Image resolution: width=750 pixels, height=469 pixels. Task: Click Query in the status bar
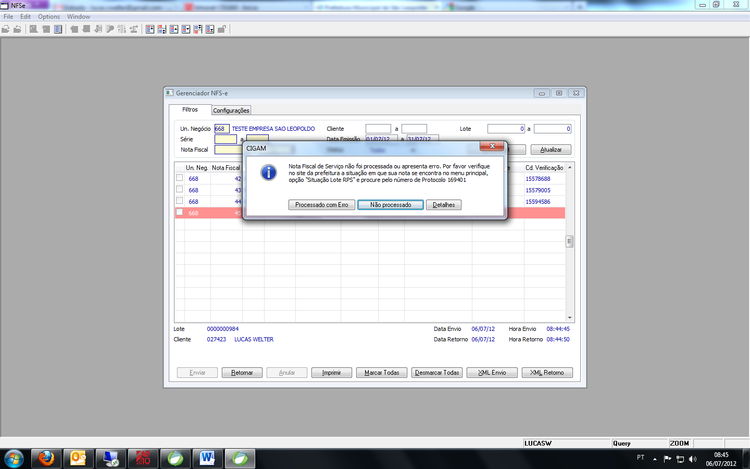click(622, 443)
